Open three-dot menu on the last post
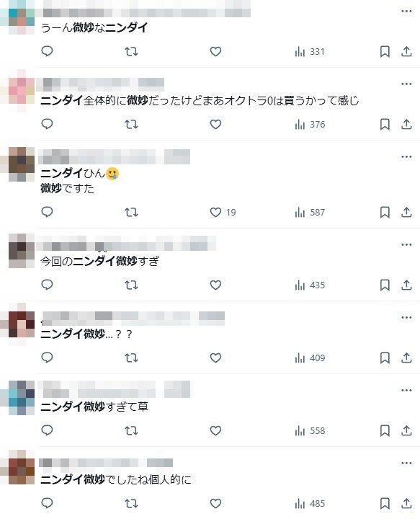 pos(406,463)
